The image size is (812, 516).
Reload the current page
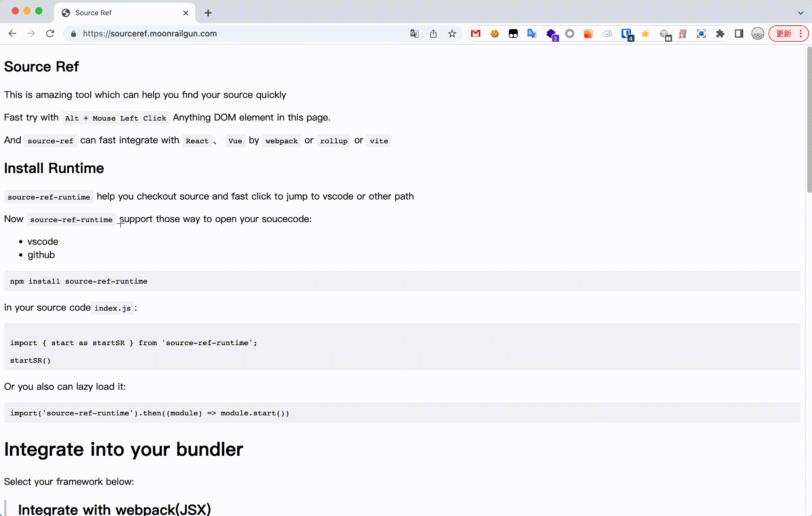tap(50, 34)
